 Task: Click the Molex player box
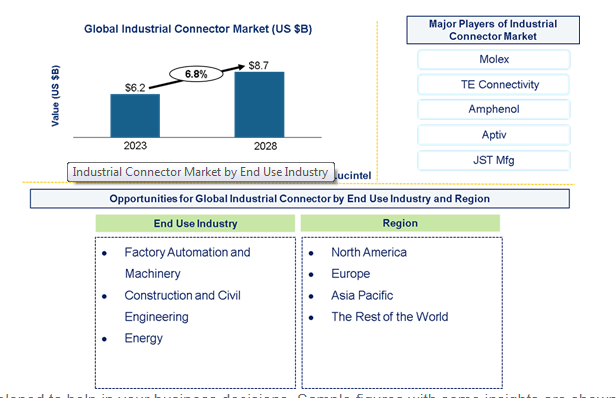point(494,59)
